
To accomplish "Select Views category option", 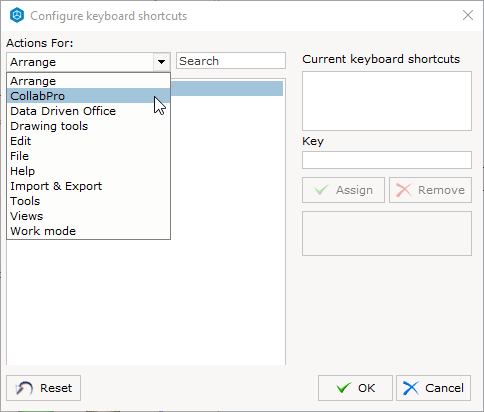I will 88,216.
